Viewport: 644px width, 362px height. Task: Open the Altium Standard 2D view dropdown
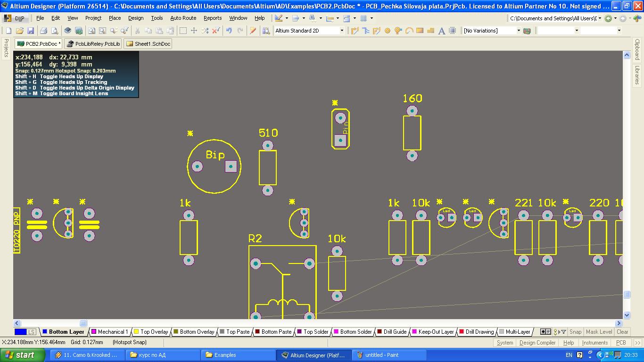pos(342,31)
